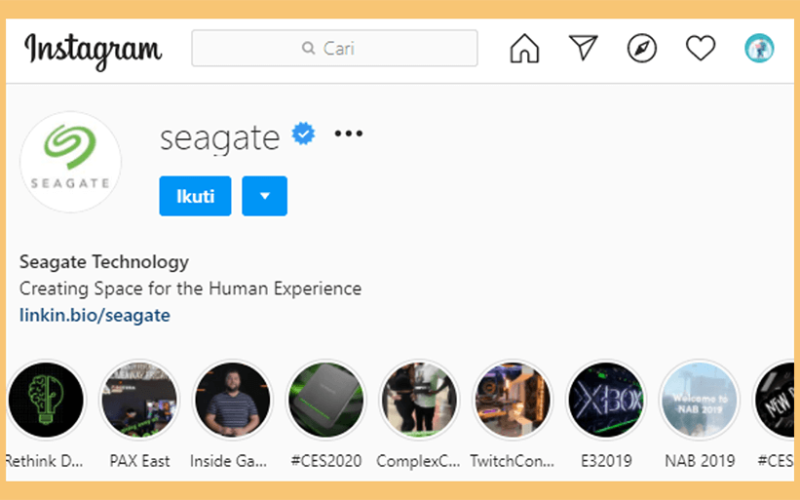
Task: Click the NAB 2019 highlight label
Action: coord(699,461)
